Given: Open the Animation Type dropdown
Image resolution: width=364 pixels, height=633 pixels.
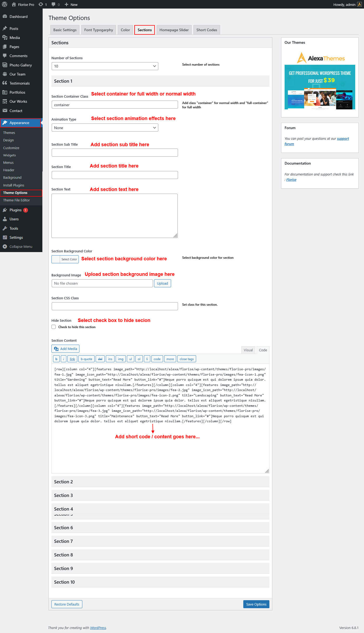Looking at the screenshot, I should (x=105, y=128).
